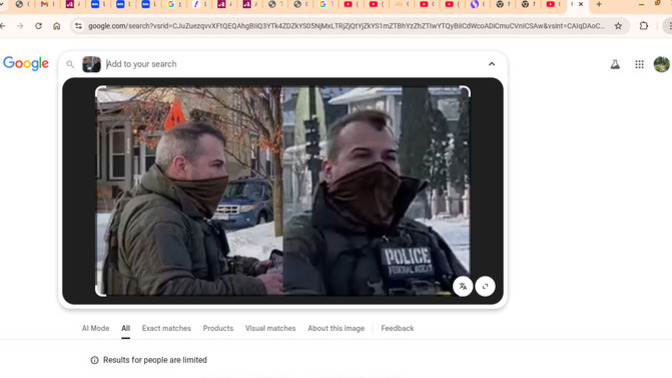Show Visual matches results
The height and width of the screenshot is (378, 672).
(270, 328)
